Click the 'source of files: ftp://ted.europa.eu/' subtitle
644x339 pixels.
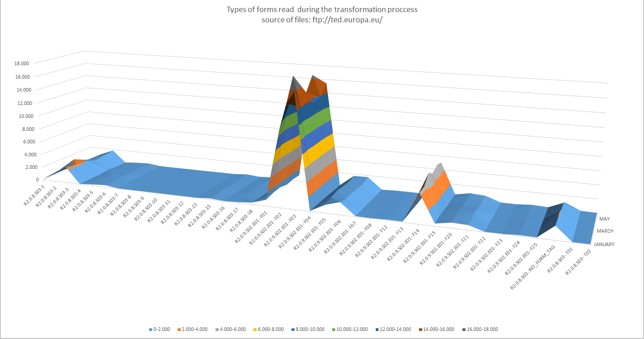(x=322, y=20)
